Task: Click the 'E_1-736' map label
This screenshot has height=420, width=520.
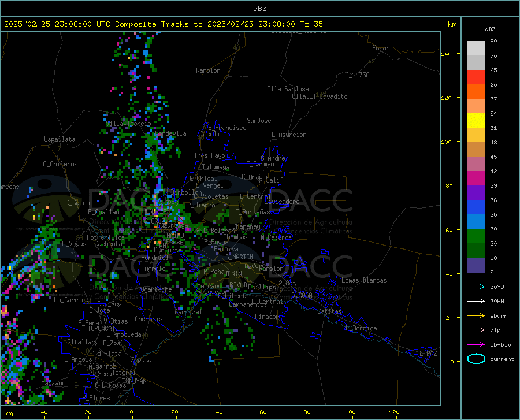Action: 357,75
